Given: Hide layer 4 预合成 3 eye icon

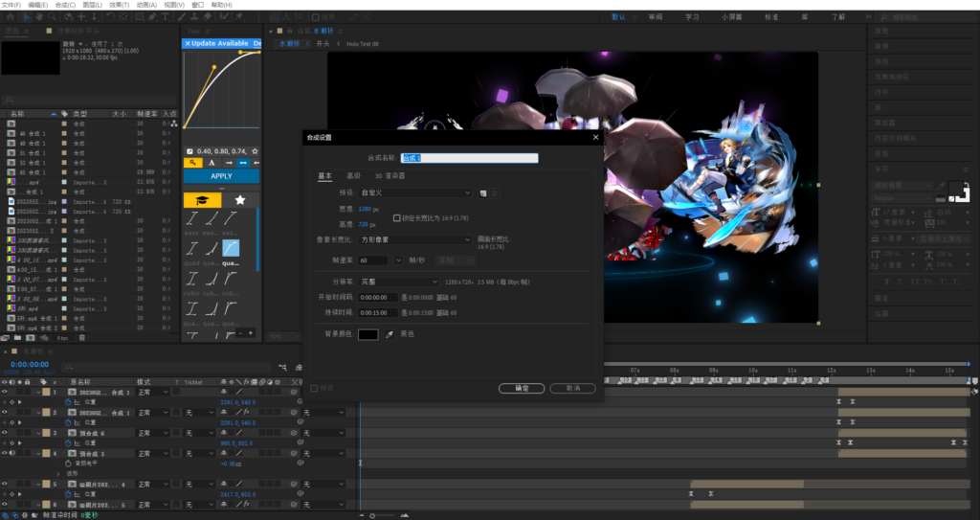Looking at the screenshot, I should [5, 453].
